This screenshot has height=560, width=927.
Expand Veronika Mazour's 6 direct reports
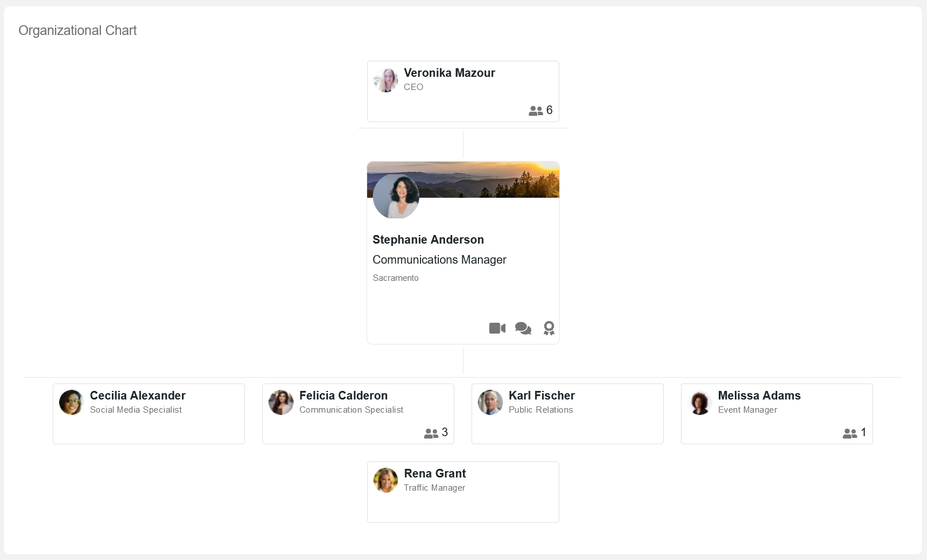tap(540, 111)
